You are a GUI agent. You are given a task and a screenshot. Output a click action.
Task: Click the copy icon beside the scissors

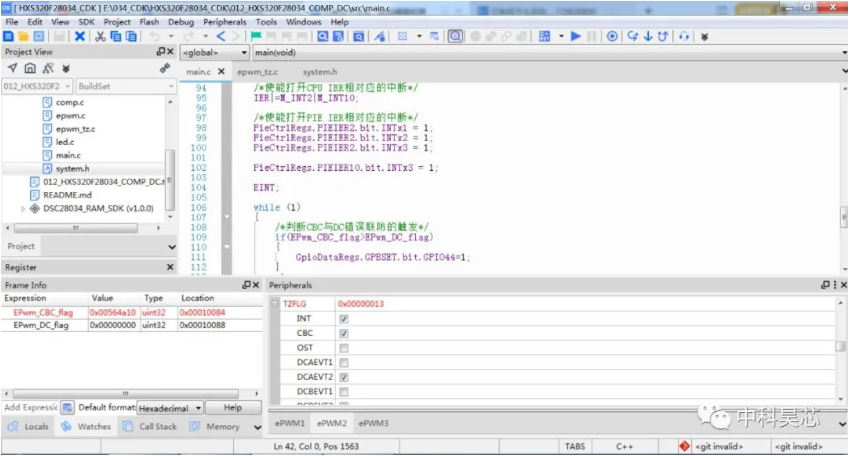[x=115, y=36]
